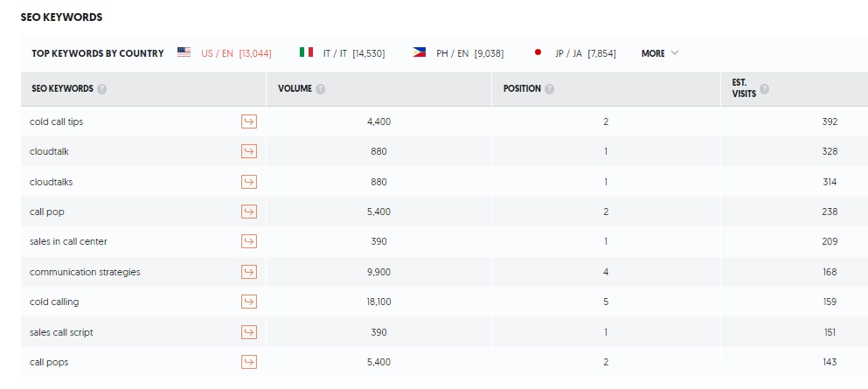Click the help icon beside SEO Keywords header
Image resolution: width=868 pixels, height=389 pixels.
click(102, 89)
